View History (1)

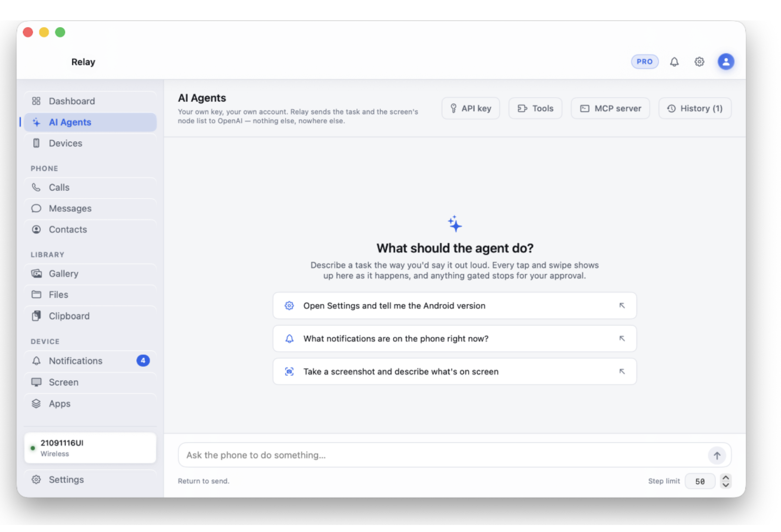pos(695,108)
